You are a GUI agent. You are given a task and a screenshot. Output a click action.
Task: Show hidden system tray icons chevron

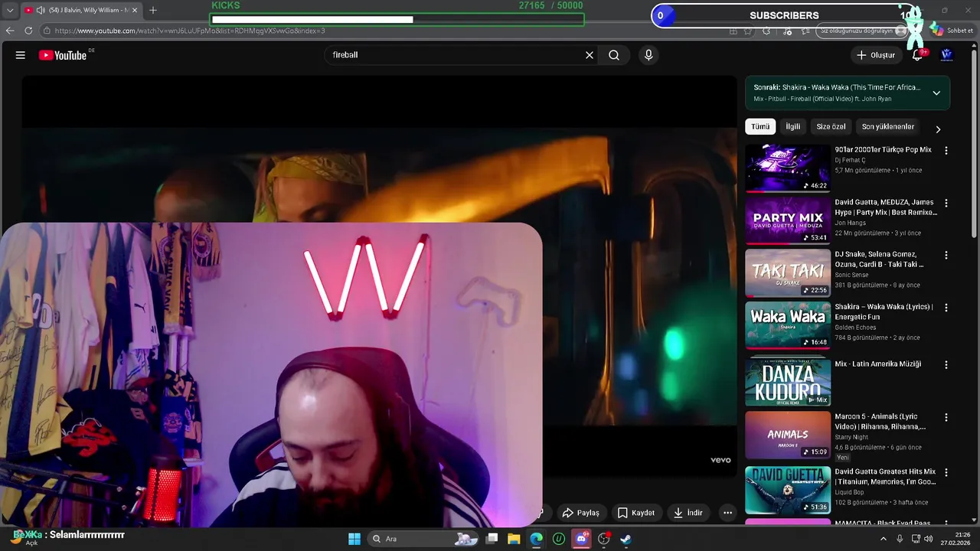coord(883,539)
